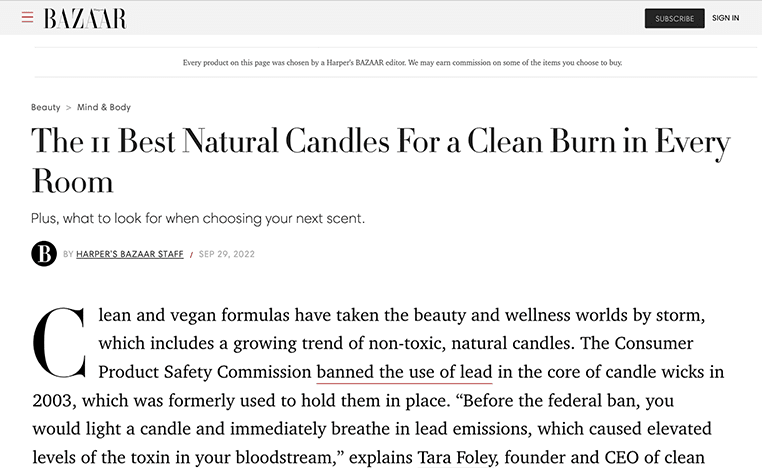Click the red slash before the date

tap(191, 255)
